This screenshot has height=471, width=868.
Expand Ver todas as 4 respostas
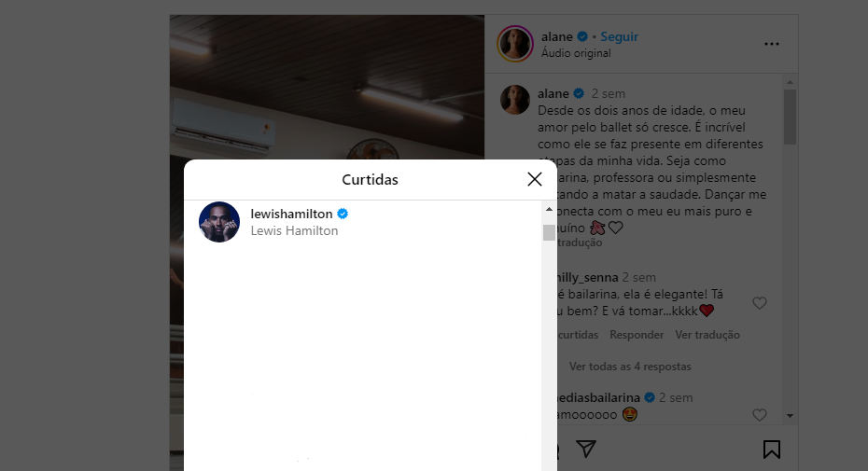(630, 367)
